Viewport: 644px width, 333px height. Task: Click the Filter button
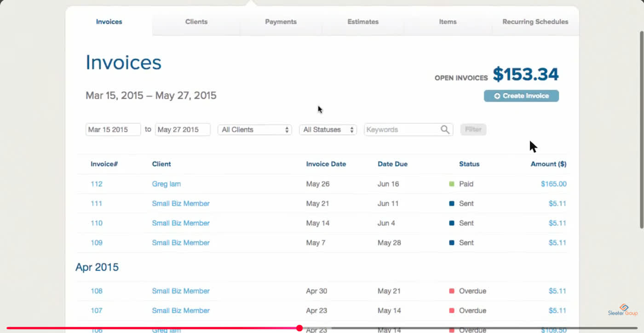(473, 130)
